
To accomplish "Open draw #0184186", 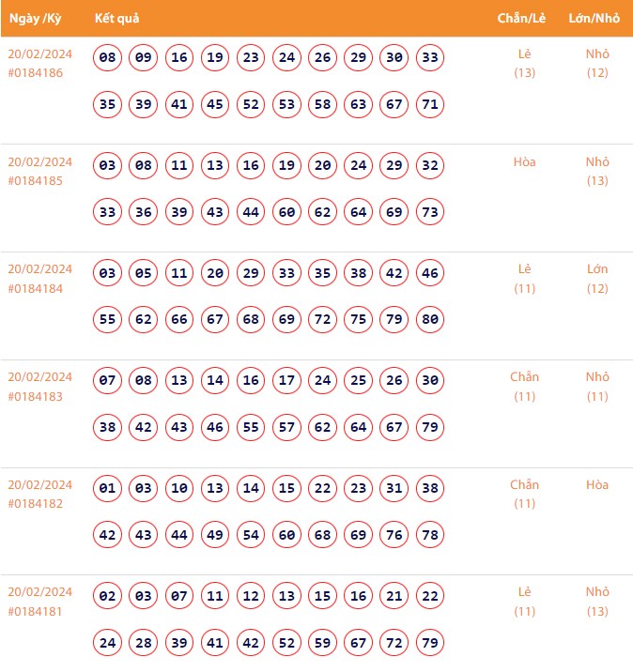I will click(x=36, y=73).
